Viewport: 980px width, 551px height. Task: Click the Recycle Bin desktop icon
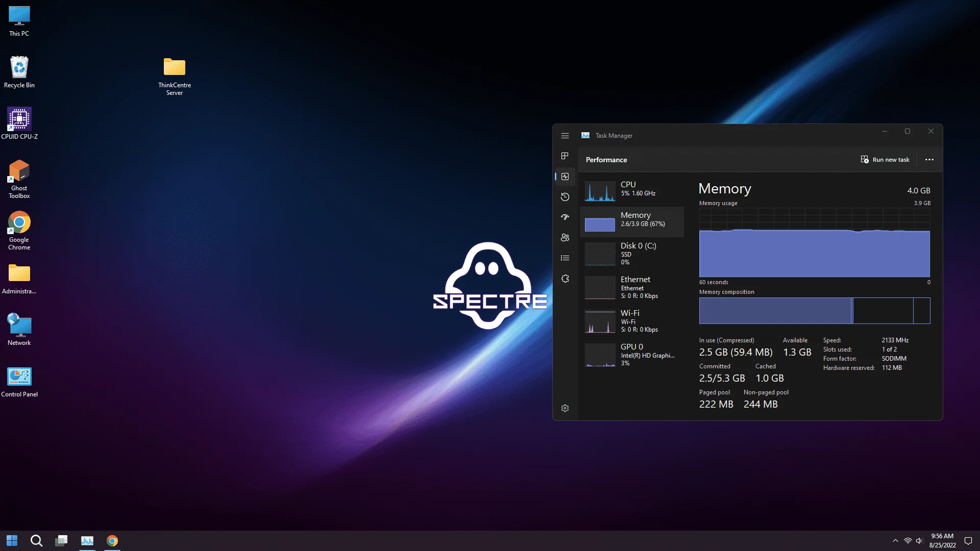(x=19, y=72)
